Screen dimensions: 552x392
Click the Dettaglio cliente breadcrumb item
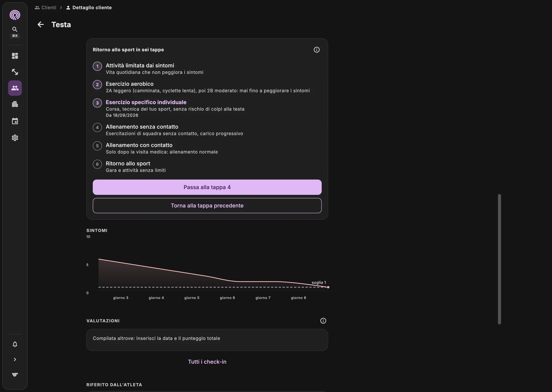tap(89, 7)
